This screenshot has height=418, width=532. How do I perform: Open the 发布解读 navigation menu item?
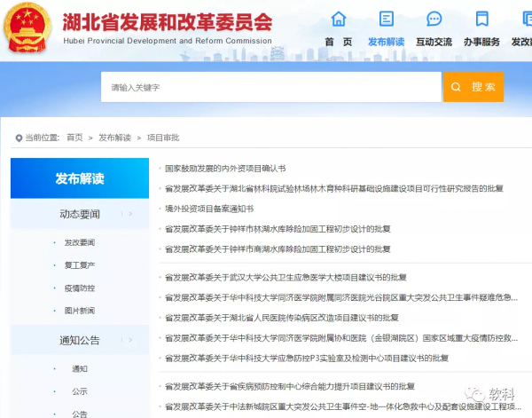386,42
